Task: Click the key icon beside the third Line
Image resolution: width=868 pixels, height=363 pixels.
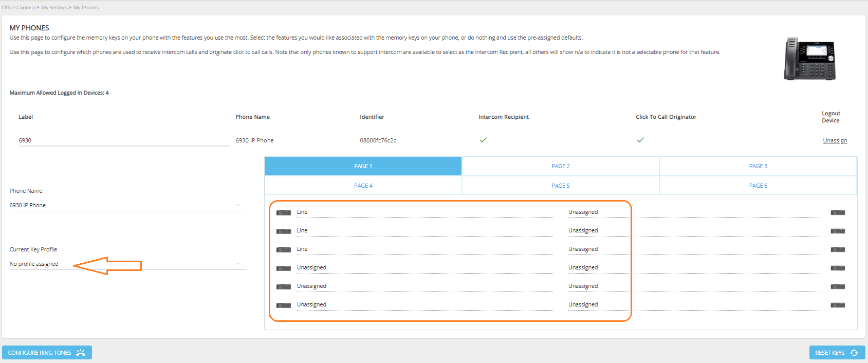Action: pos(284,250)
